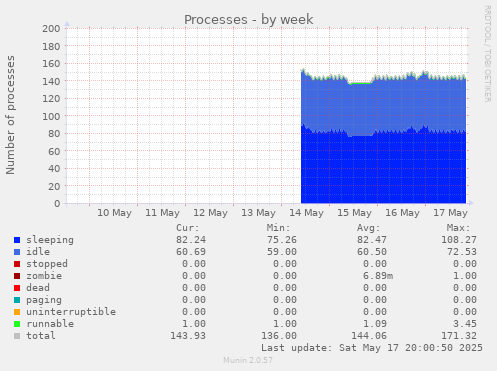Click the '17 May' x-axis label
This screenshot has width=497, height=371.
pos(450,213)
